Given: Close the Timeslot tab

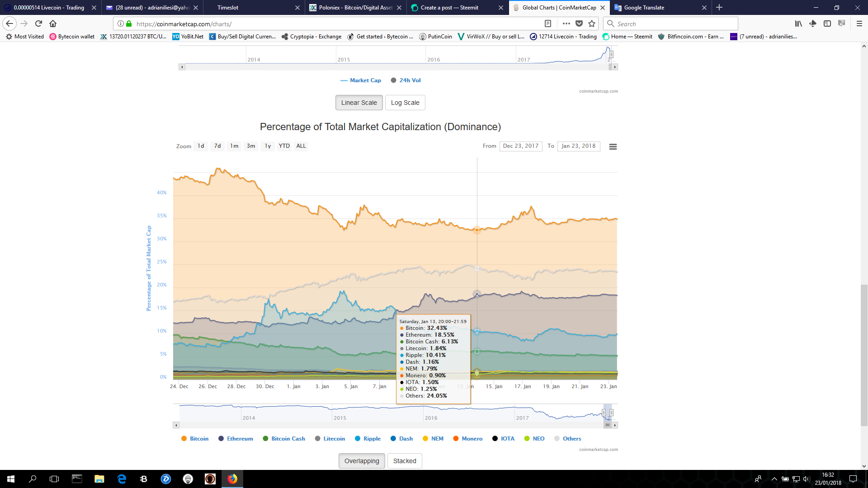Looking at the screenshot, I should pos(297,8).
